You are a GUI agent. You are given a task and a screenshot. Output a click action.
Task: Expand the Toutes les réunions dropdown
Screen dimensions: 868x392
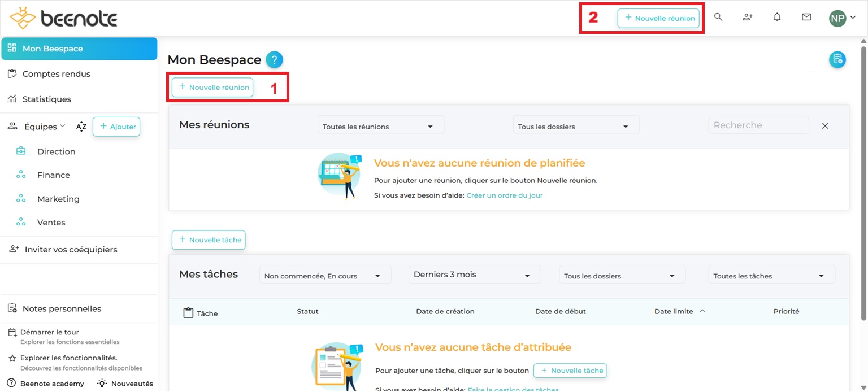coord(380,127)
